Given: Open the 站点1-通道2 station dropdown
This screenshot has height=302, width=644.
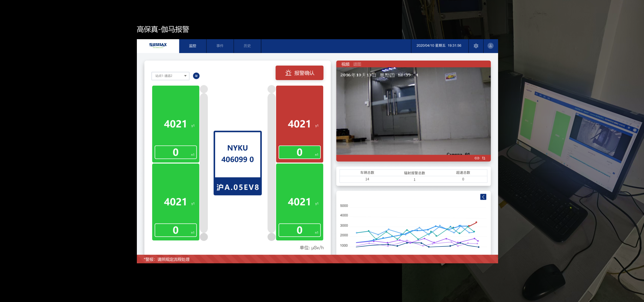Looking at the screenshot, I should tap(170, 76).
